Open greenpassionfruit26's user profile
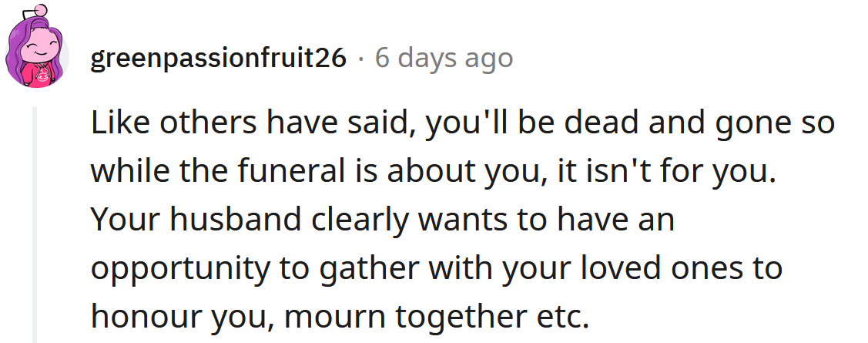The width and height of the screenshot is (868, 343). [218, 58]
